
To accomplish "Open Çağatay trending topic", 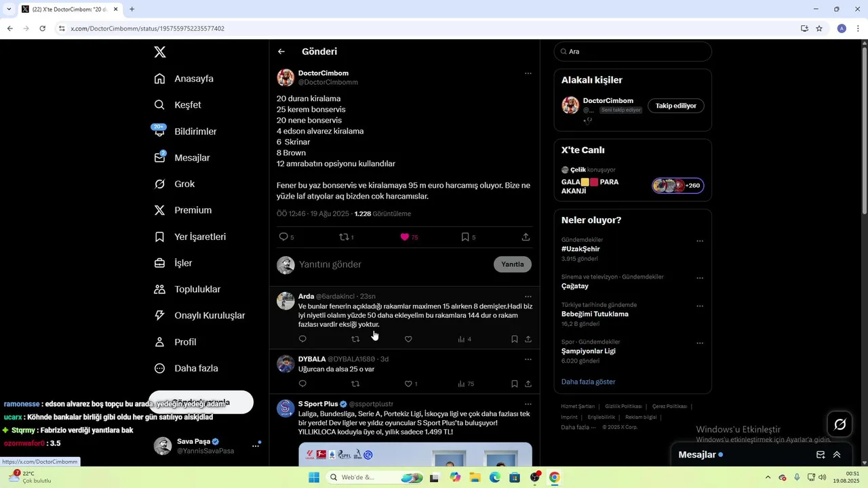I will point(575,286).
